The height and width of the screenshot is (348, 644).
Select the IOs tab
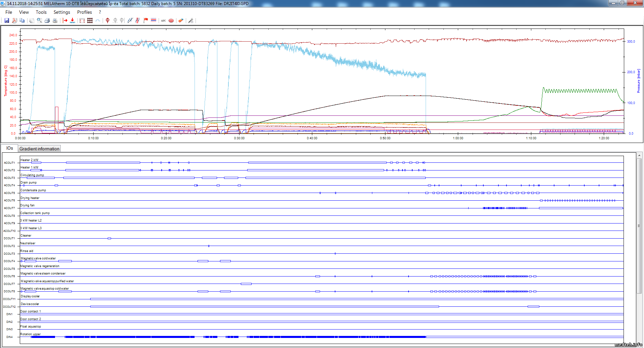pos(9,148)
